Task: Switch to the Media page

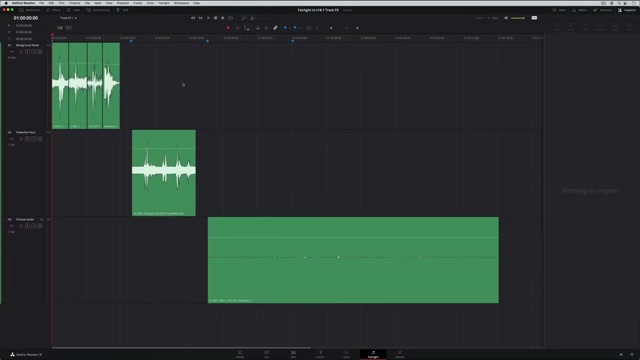Action: [x=240, y=354]
